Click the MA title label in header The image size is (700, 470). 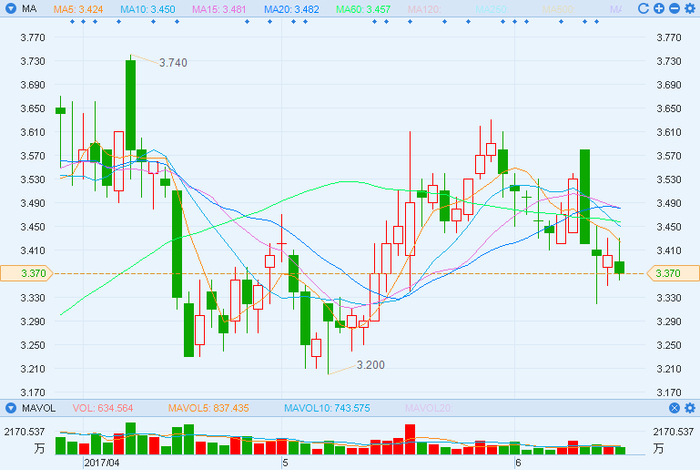29,8
